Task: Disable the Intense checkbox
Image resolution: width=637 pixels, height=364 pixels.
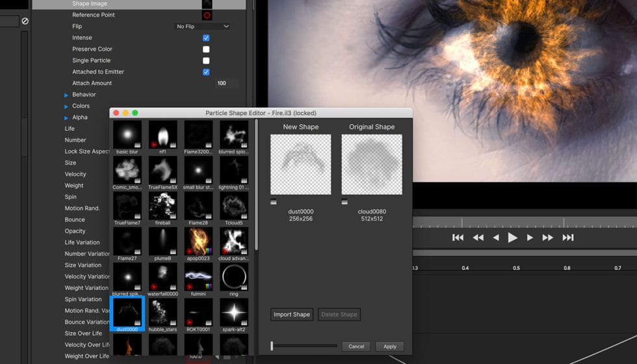Action: click(206, 38)
